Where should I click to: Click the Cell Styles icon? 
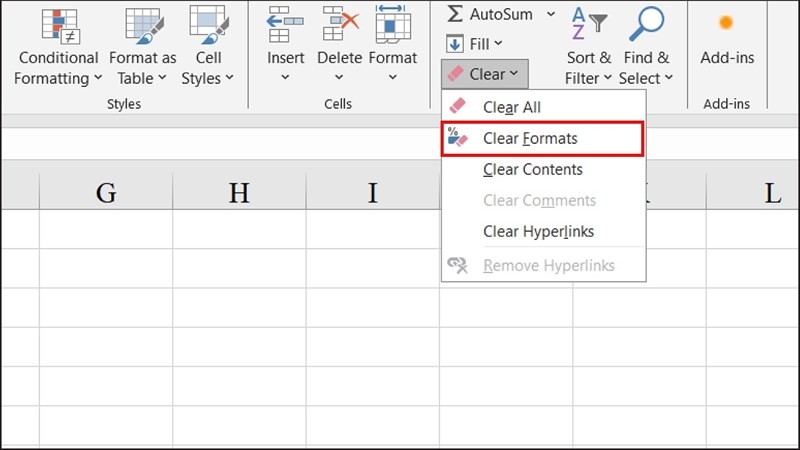coord(209,24)
